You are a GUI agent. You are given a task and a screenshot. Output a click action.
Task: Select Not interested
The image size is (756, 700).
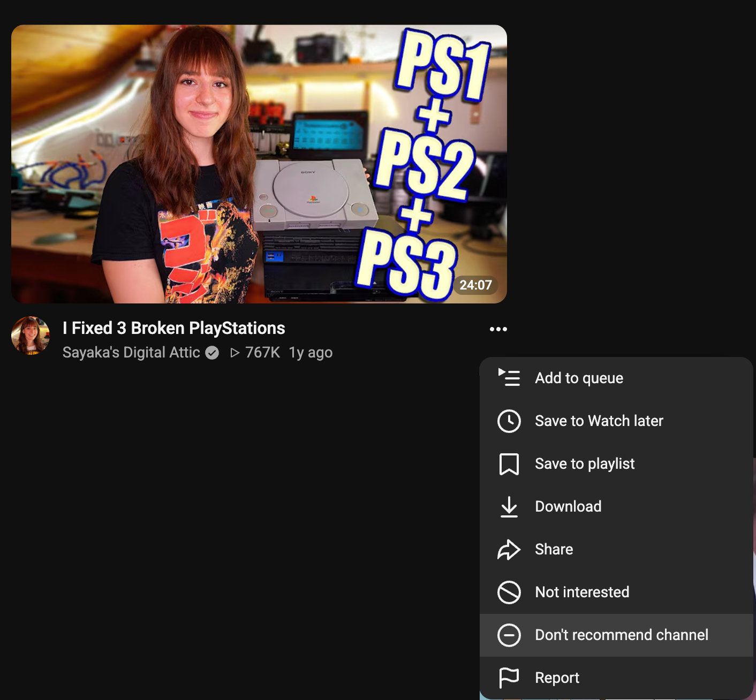[x=616, y=592]
